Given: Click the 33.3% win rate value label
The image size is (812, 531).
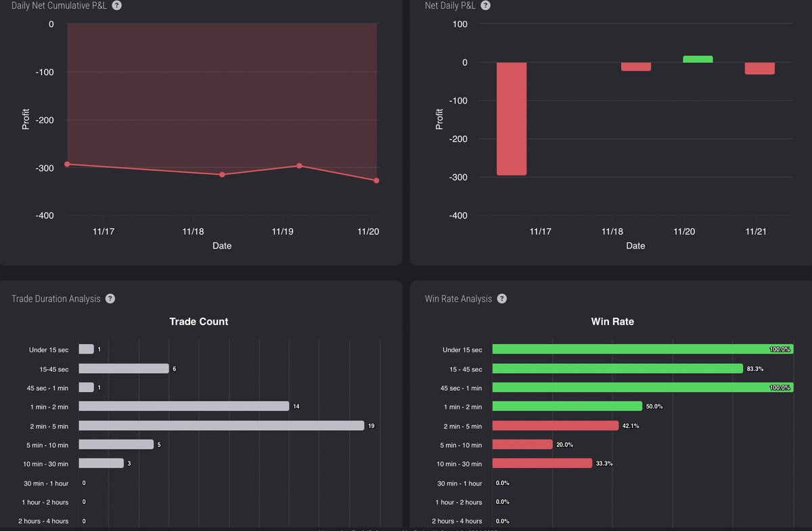Looking at the screenshot, I should 604,463.
